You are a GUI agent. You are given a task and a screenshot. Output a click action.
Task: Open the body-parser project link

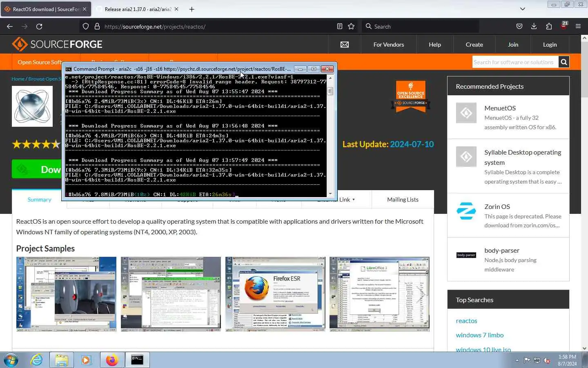point(502,250)
